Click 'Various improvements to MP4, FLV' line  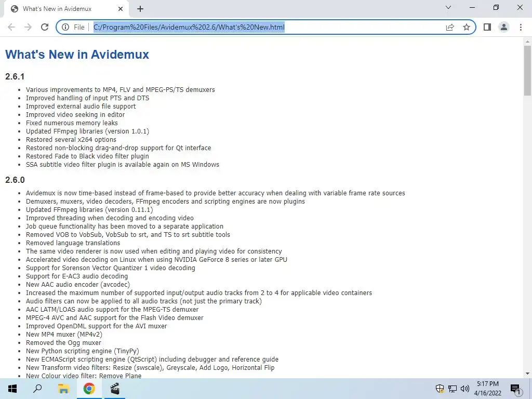[x=121, y=89]
